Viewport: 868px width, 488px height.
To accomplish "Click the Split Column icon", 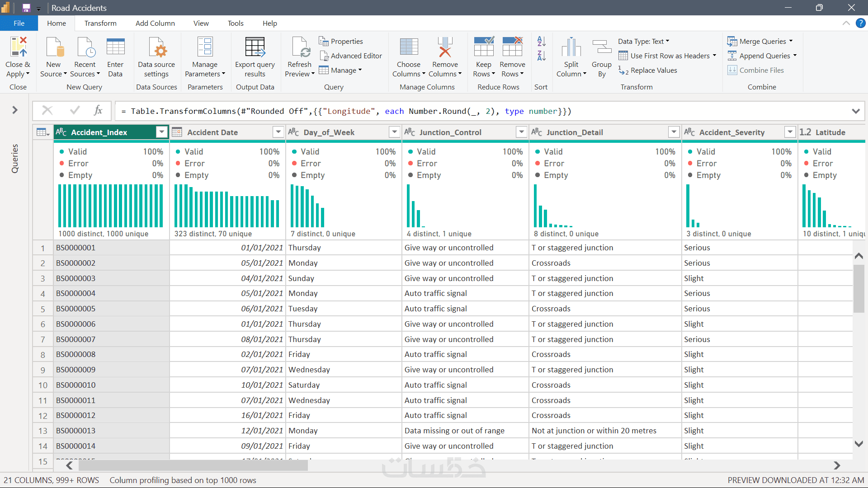I will [x=571, y=47].
